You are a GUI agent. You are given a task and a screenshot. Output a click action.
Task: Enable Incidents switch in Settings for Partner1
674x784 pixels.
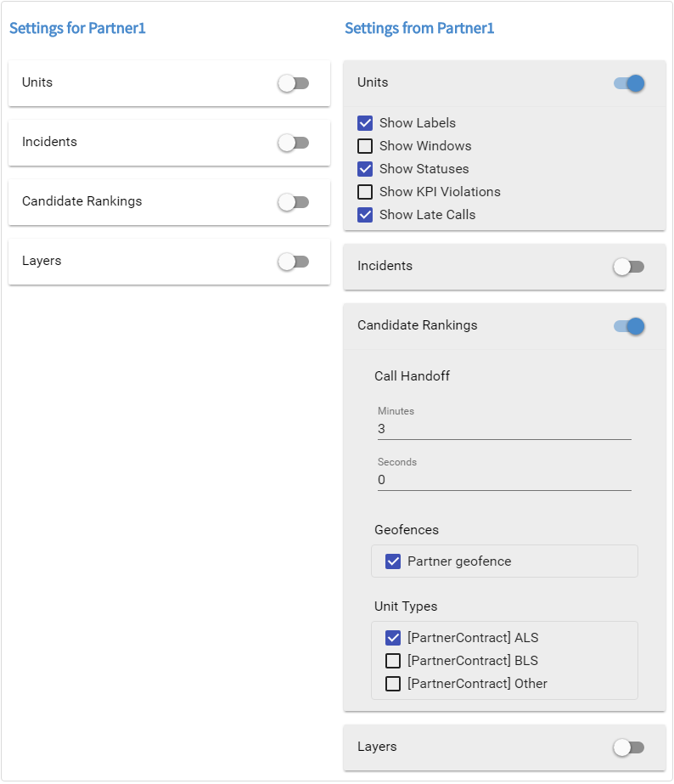pyautogui.click(x=294, y=143)
